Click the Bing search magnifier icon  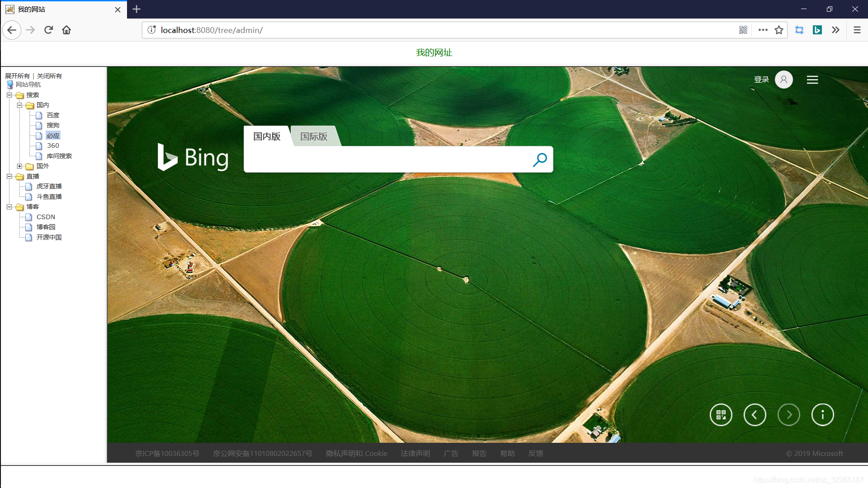(x=540, y=160)
